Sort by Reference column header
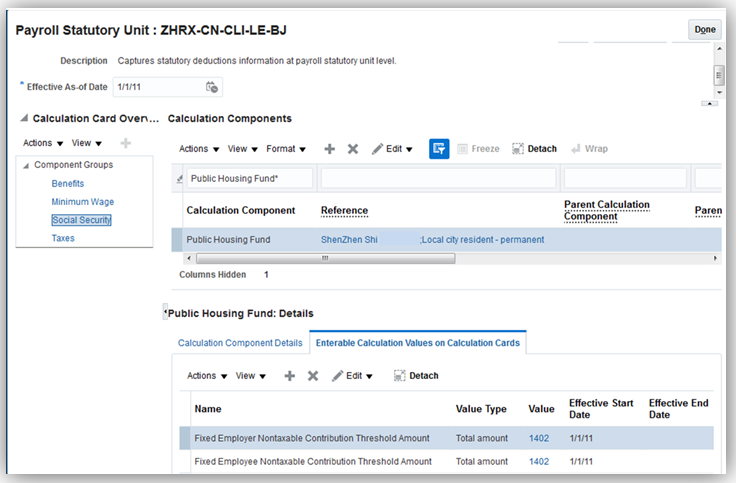This screenshot has width=736, height=483. coord(345,210)
